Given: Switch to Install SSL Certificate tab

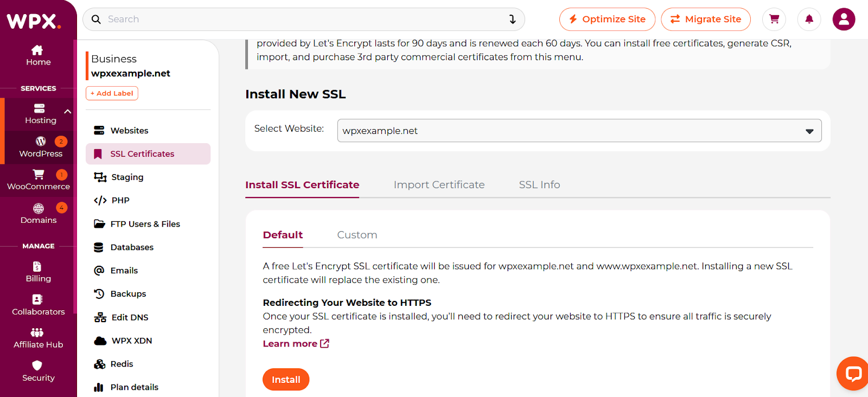Looking at the screenshot, I should pyautogui.click(x=302, y=185).
